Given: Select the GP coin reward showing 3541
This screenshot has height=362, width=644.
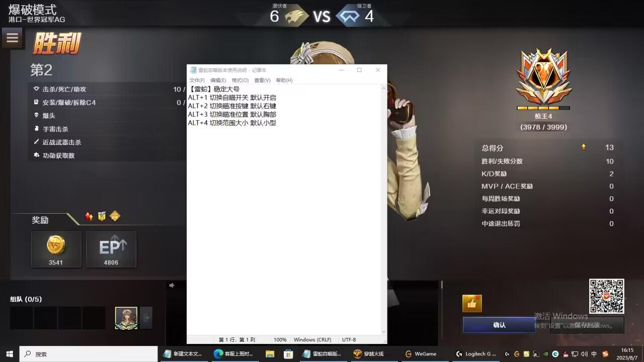Looking at the screenshot, I should [x=56, y=249].
